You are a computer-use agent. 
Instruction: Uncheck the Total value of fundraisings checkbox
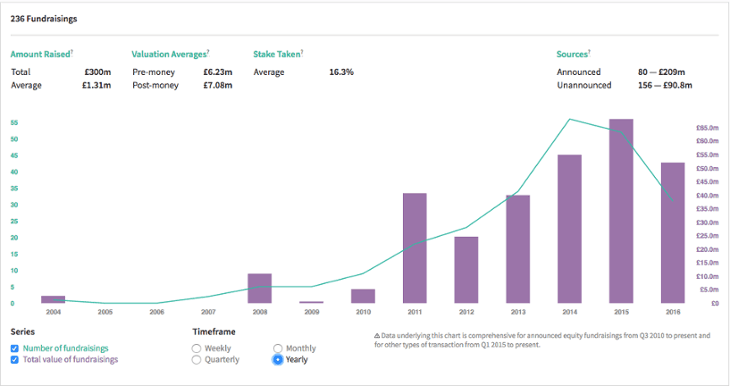pyautogui.click(x=14, y=359)
